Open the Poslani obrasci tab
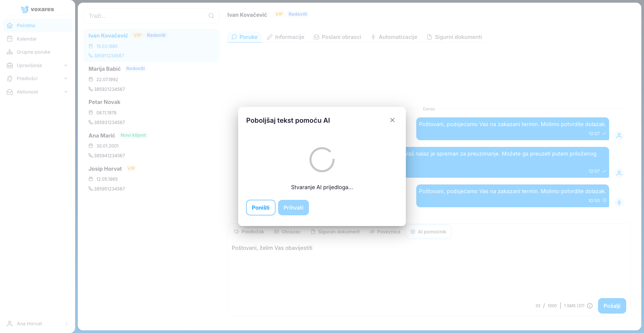Screen dimensions: 644x333 pos(337,37)
